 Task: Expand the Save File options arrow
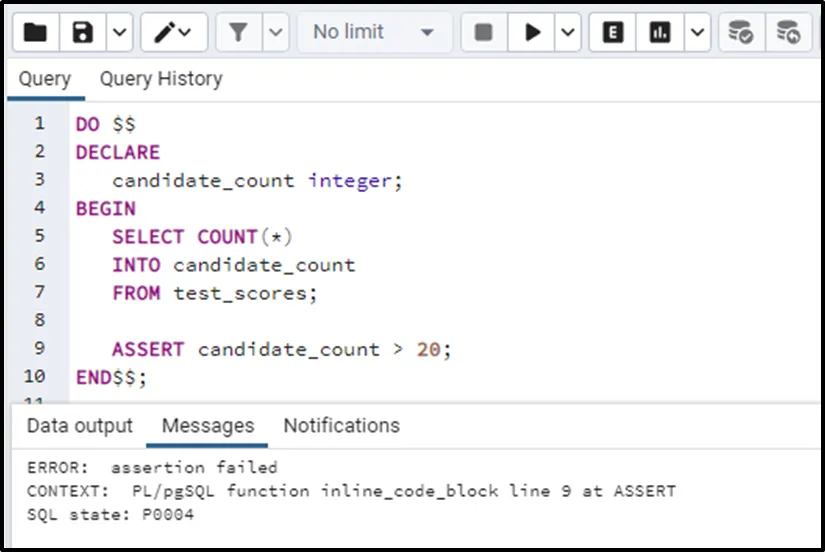point(119,33)
